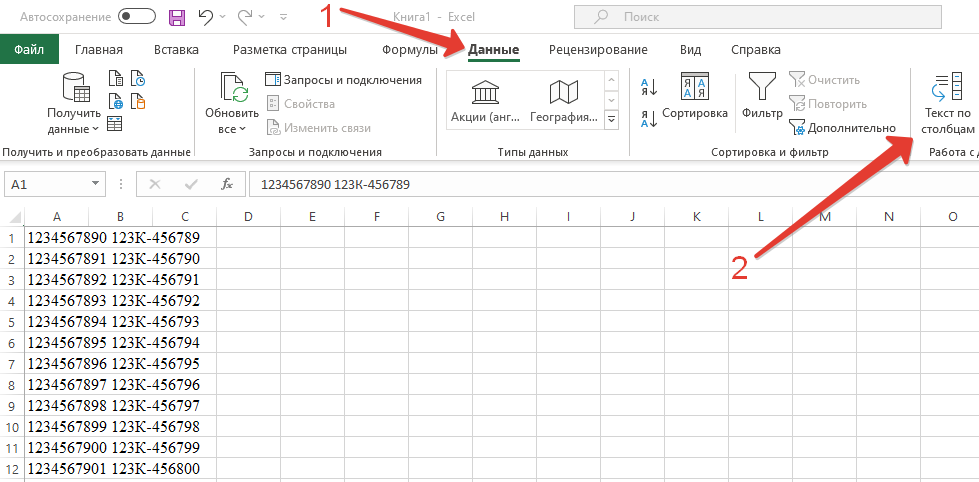Click the Обновить все refresh icon
Screen dimensions: 979x482
[x=232, y=87]
